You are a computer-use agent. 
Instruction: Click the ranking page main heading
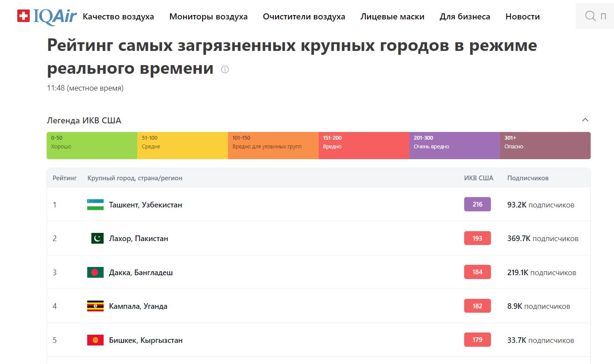point(292,56)
